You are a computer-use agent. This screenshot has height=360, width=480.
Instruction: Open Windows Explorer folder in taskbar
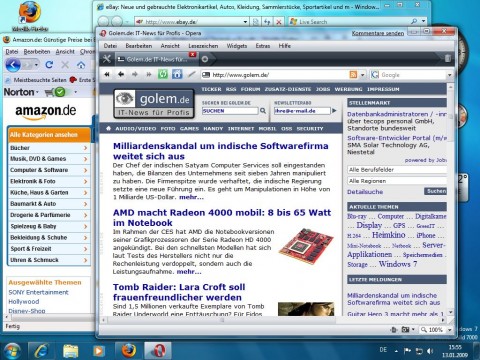coord(70,351)
